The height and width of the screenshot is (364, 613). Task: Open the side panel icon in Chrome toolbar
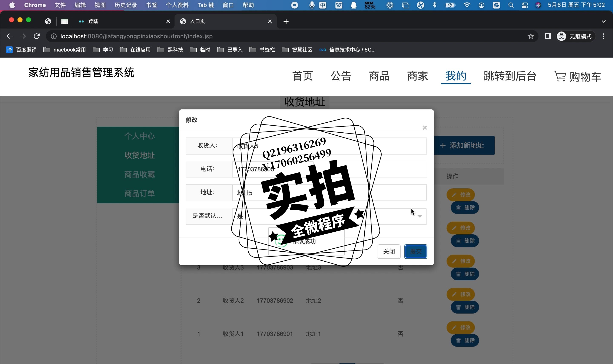pyautogui.click(x=547, y=36)
